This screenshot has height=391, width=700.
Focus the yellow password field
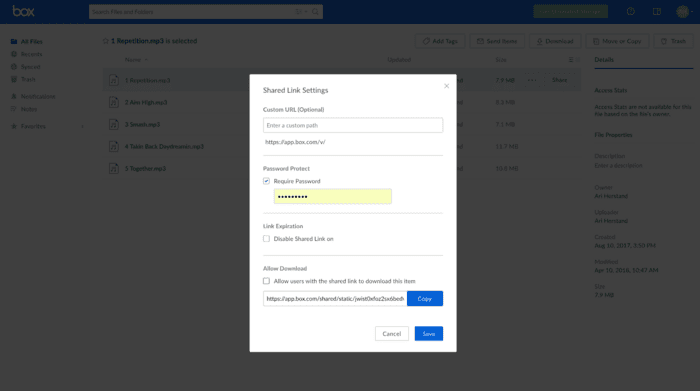(x=333, y=196)
